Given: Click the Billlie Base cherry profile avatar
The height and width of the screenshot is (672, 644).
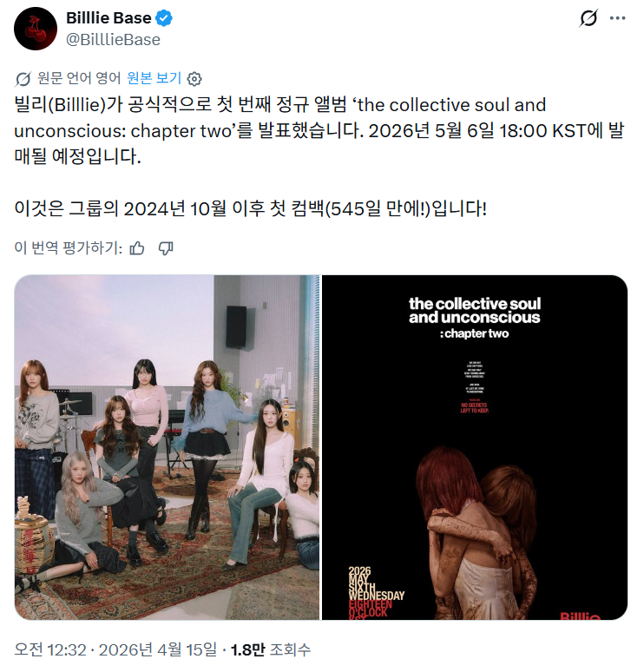Looking at the screenshot, I should click(x=36, y=29).
